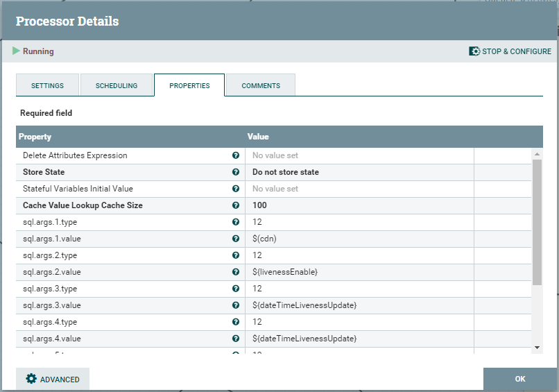
Task: Click help icon for Store State
Action: (x=236, y=172)
